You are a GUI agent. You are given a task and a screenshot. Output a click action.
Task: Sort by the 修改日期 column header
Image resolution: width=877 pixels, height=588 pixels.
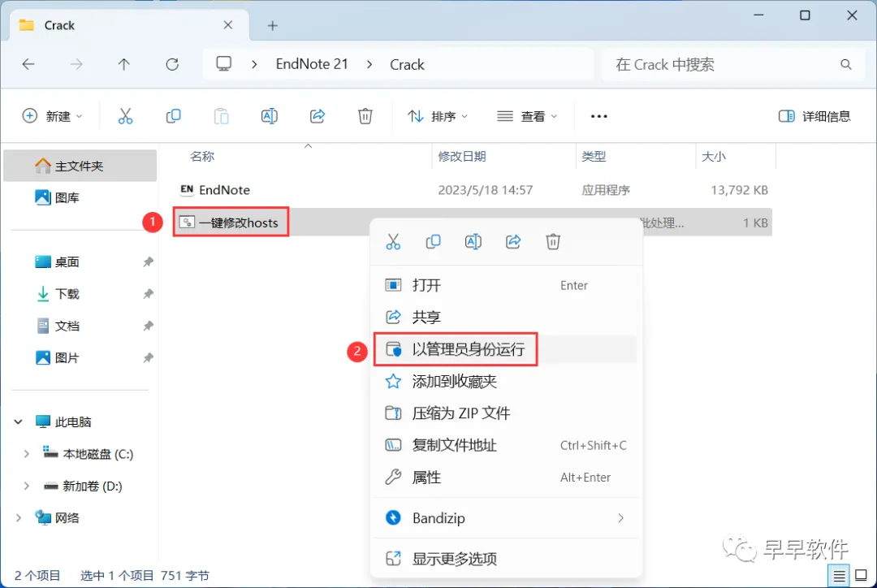click(461, 157)
